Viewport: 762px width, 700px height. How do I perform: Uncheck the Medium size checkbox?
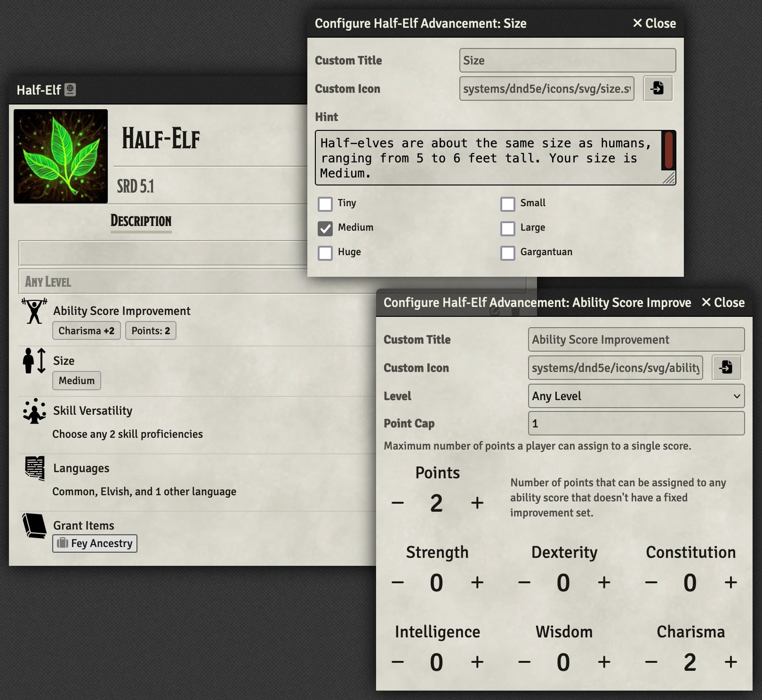(325, 228)
